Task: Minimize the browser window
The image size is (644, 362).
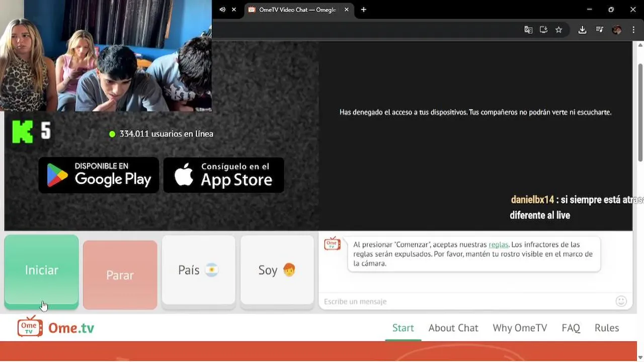Action: pos(589,10)
